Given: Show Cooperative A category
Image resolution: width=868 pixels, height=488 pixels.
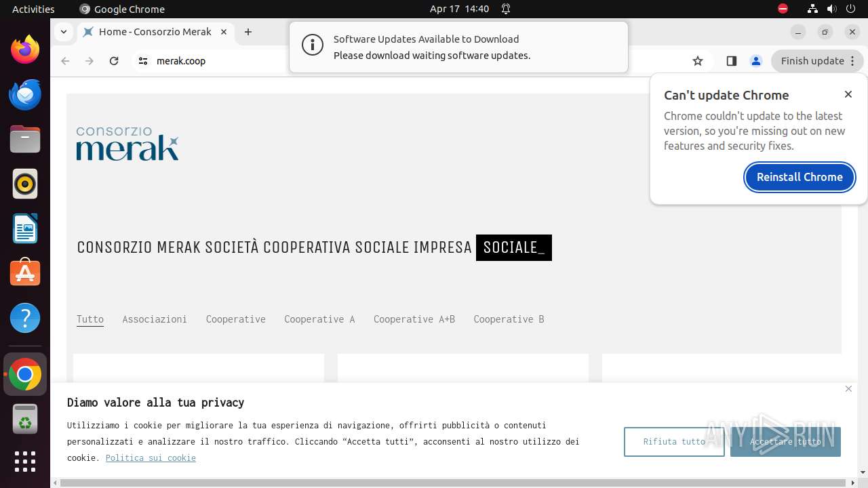Looking at the screenshot, I should [x=319, y=319].
